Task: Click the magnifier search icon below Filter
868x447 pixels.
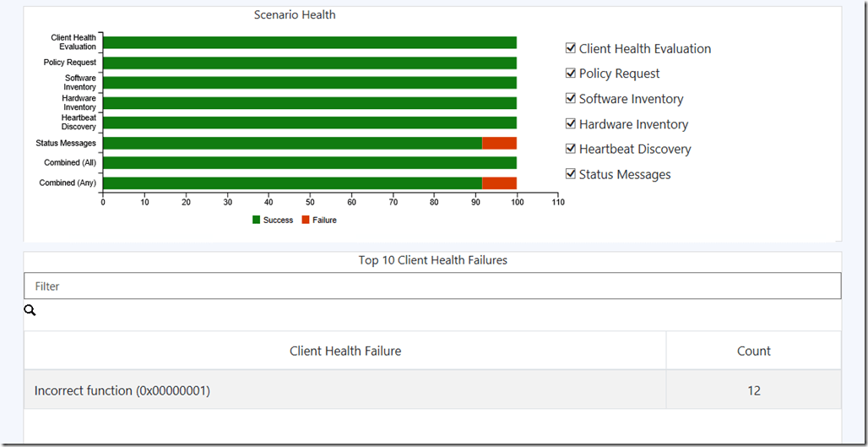Action: [x=30, y=311]
